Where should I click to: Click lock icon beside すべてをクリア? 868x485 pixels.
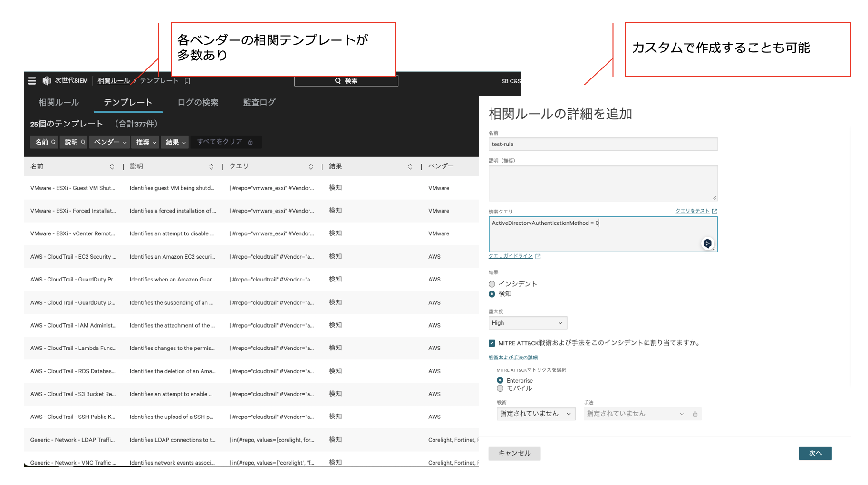click(251, 142)
